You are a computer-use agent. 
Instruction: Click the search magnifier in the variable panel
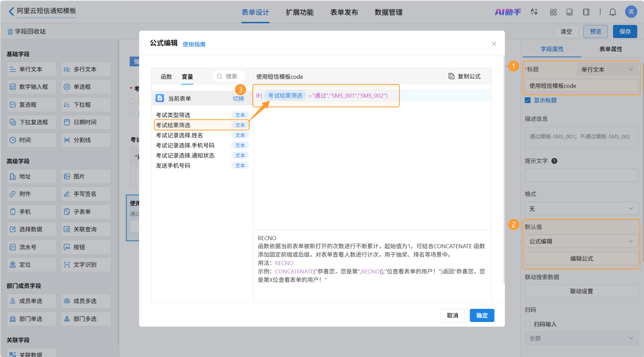pos(219,76)
